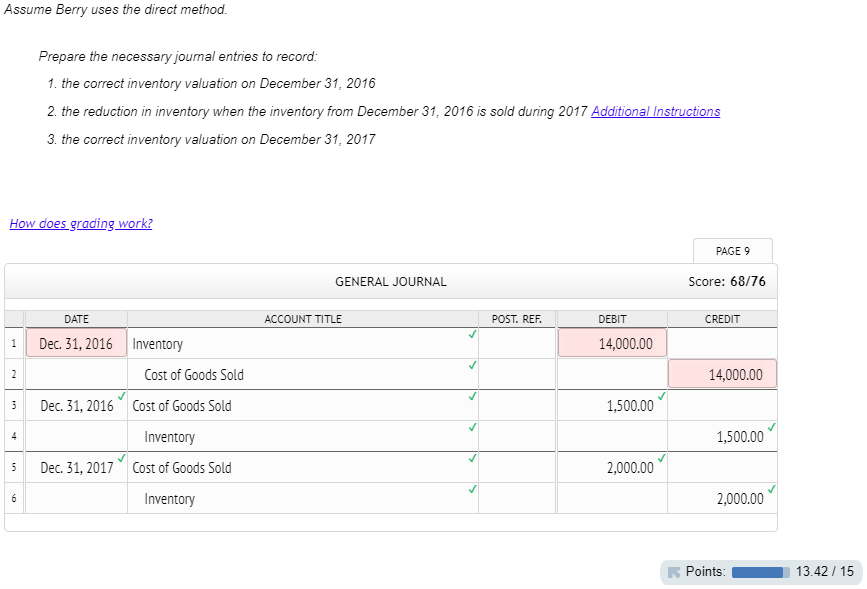Select the DEBIT column header
The height and width of the screenshot is (589, 867).
click(612, 319)
